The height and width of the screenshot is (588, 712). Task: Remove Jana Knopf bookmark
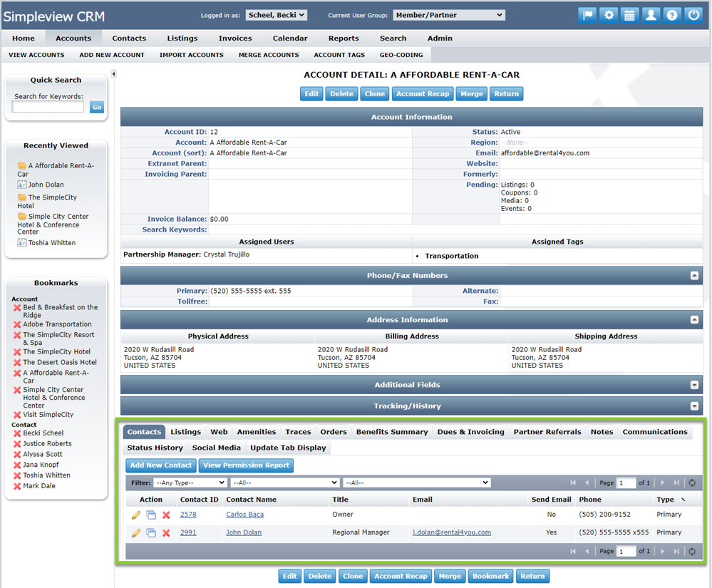[17, 465]
